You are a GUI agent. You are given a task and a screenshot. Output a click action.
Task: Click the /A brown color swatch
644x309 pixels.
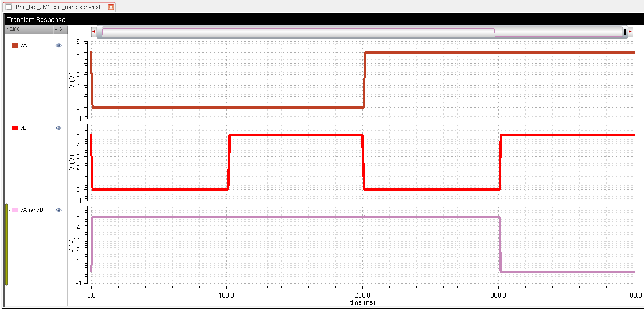[15, 46]
